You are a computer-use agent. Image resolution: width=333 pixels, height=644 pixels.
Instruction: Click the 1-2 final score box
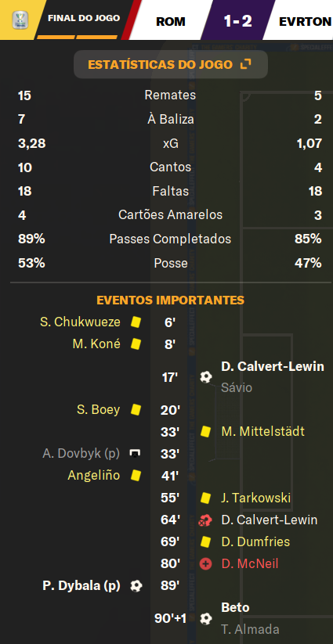click(x=238, y=20)
